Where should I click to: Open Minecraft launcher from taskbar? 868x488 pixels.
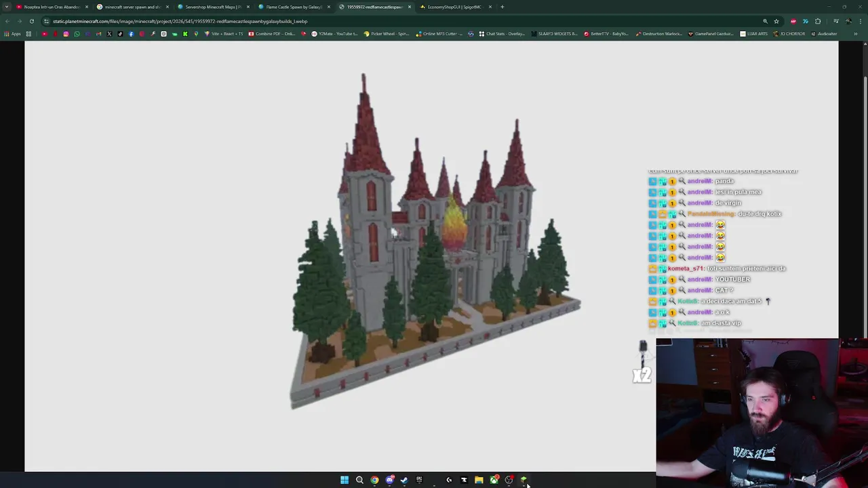coord(524,480)
